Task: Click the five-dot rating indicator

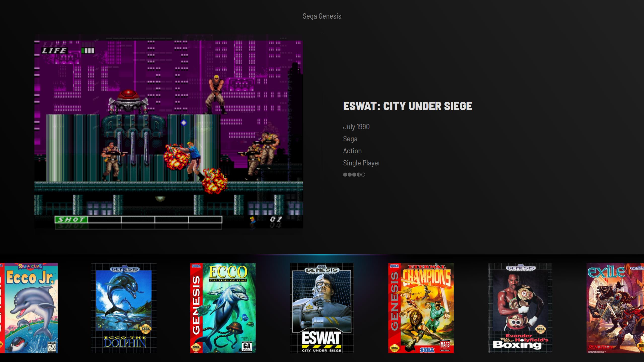Action: [x=354, y=174]
